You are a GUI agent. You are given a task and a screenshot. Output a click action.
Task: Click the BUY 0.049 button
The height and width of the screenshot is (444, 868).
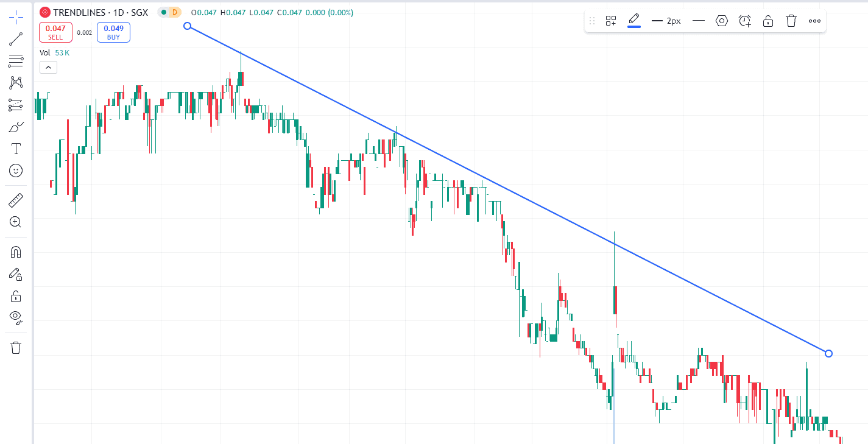113,32
